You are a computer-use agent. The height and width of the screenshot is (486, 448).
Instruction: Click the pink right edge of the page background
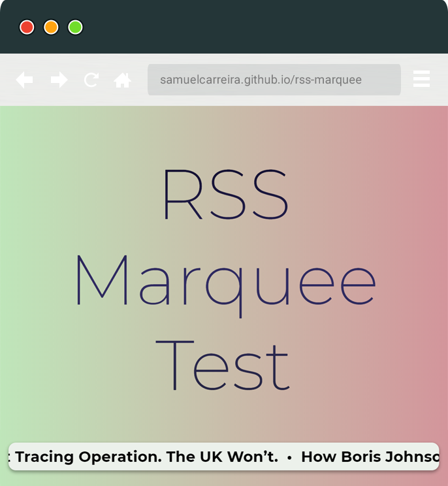(439, 261)
